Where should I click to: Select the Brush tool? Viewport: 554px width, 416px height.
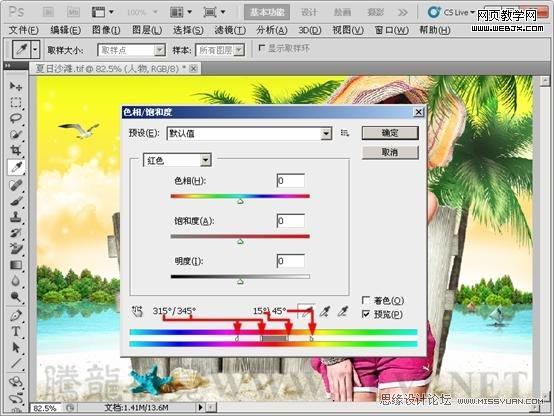16,201
